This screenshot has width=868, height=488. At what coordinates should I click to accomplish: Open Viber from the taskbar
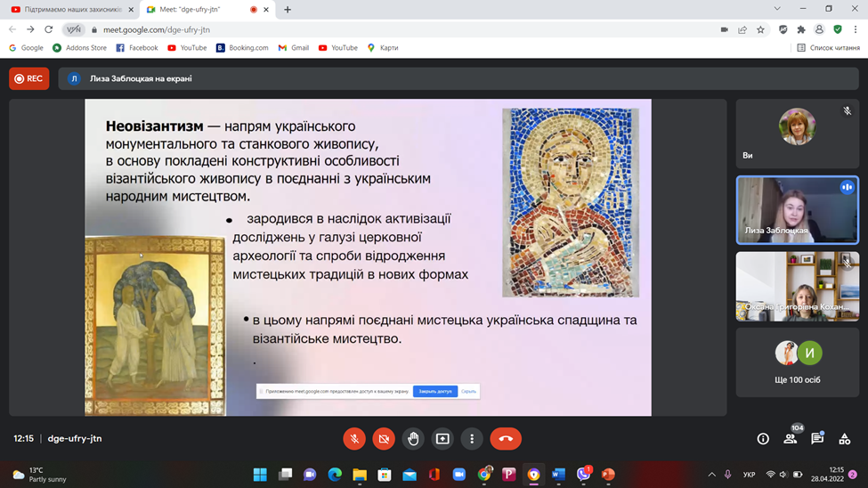pyautogui.click(x=583, y=475)
